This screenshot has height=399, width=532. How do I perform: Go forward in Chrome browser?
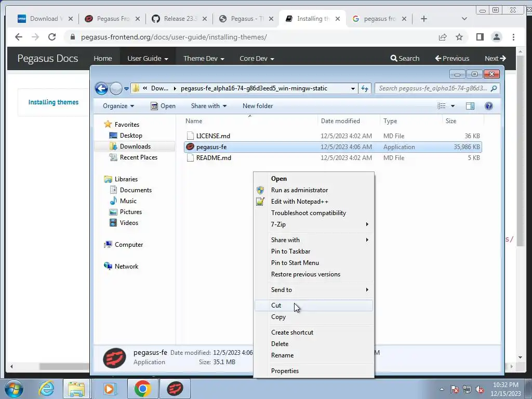coord(35,37)
